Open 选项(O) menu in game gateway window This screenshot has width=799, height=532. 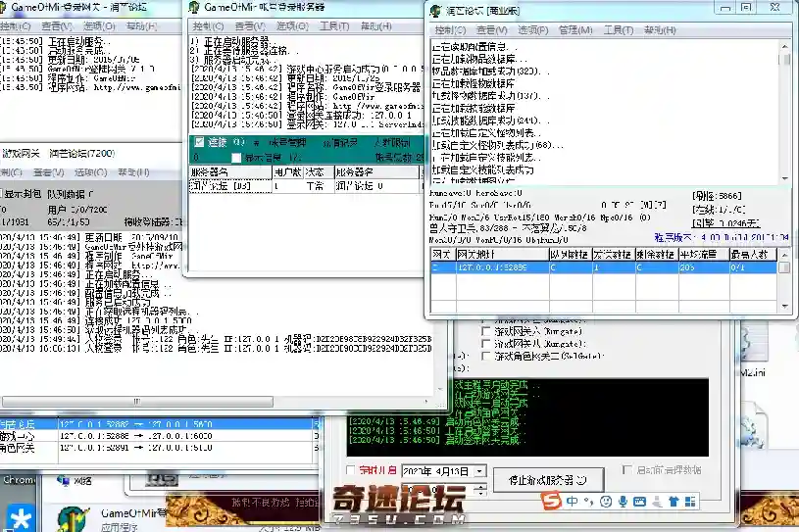[91, 172]
